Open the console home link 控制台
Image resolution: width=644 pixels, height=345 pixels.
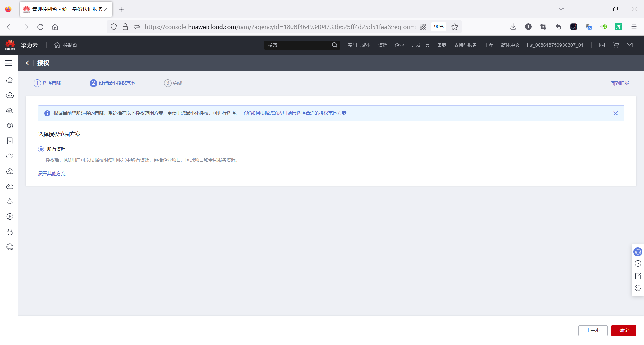coord(66,45)
